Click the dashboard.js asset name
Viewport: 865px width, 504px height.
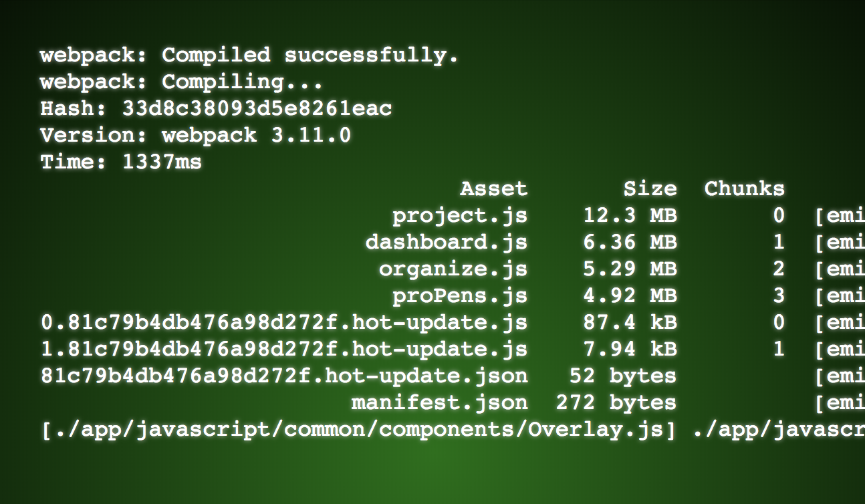[x=447, y=242]
